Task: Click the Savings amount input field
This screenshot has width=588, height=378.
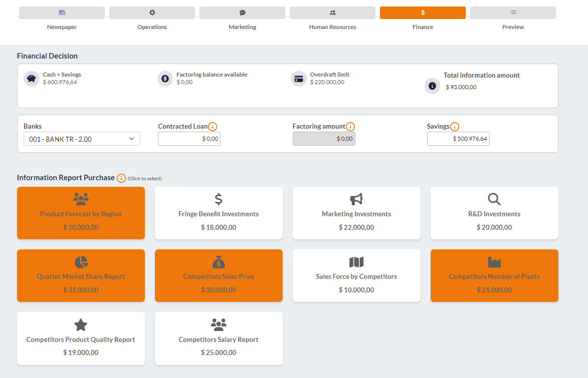Action: [x=458, y=139]
